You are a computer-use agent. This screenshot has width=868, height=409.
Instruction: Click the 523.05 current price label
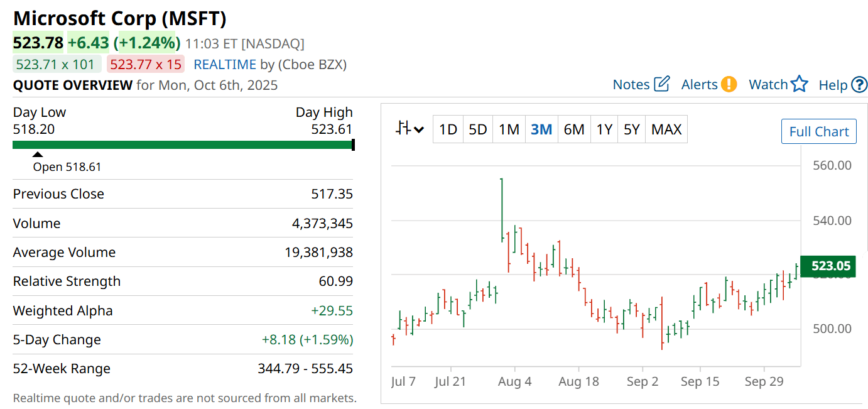tap(830, 266)
